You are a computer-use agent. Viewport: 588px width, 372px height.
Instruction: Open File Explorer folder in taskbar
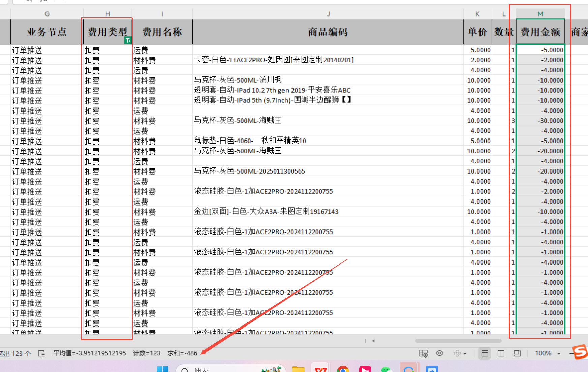coord(298,369)
